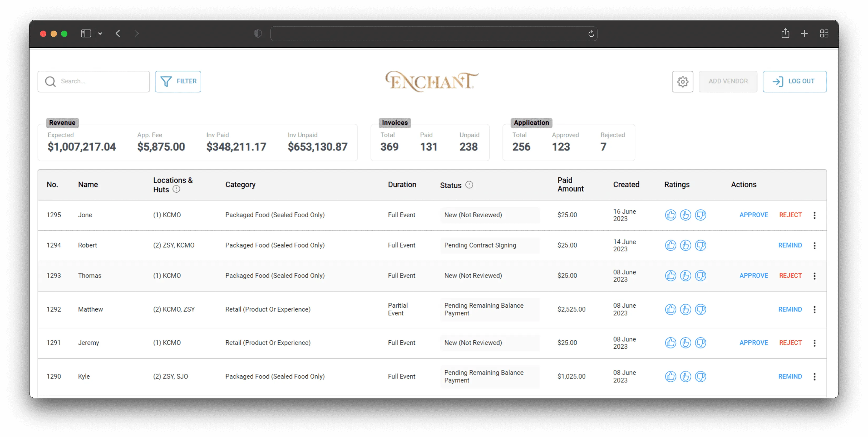Click the Category column header
Image resolution: width=868 pixels, height=437 pixels.
[240, 184]
